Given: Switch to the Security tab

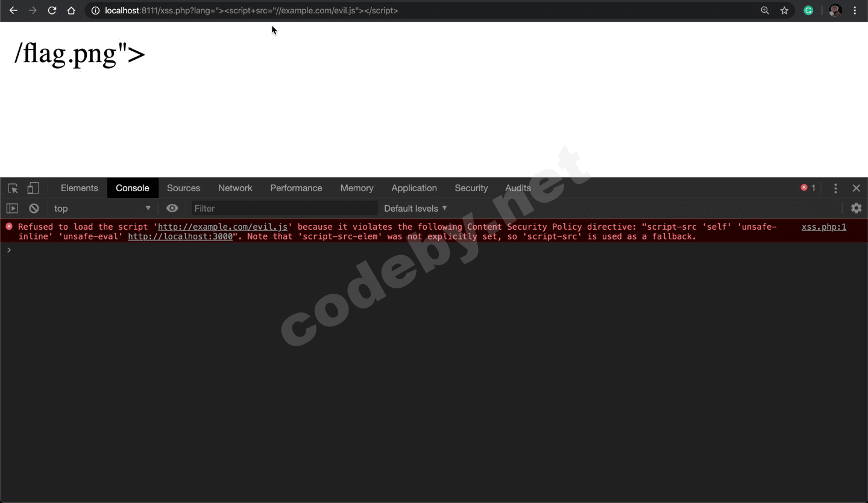Looking at the screenshot, I should click(471, 188).
